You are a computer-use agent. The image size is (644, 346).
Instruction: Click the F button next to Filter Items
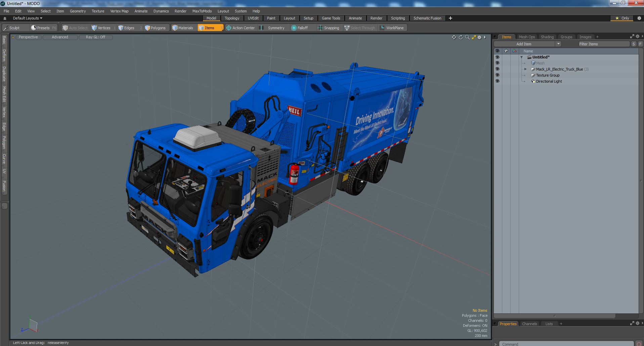point(640,44)
